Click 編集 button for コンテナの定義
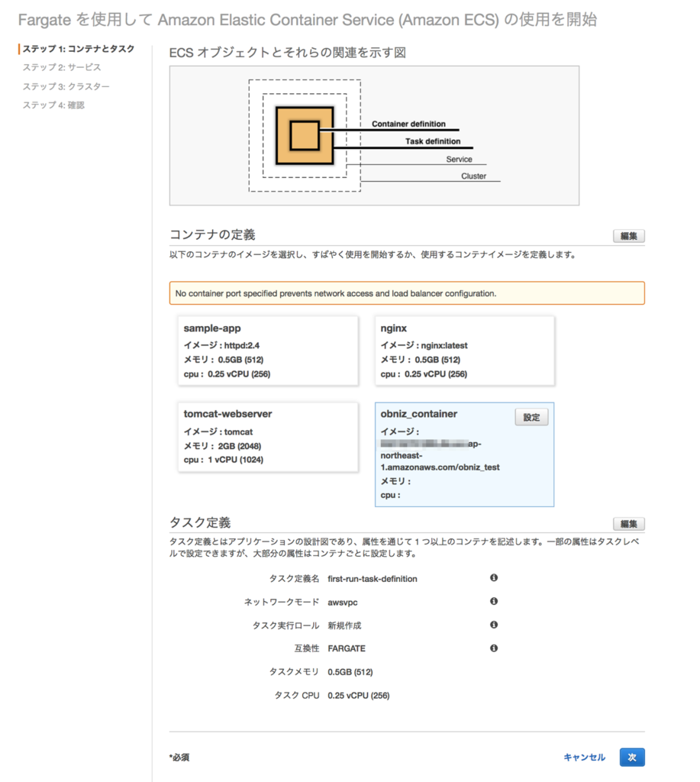The image size is (700, 782). click(x=629, y=236)
